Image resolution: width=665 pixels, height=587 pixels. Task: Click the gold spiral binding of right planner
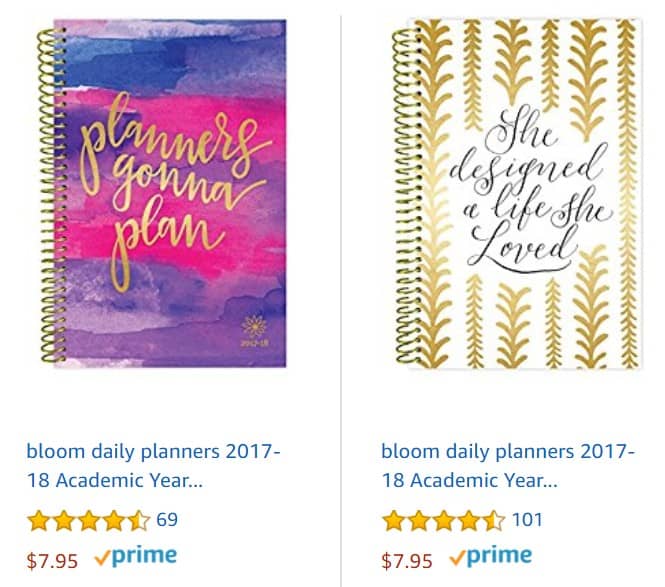tap(406, 195)
